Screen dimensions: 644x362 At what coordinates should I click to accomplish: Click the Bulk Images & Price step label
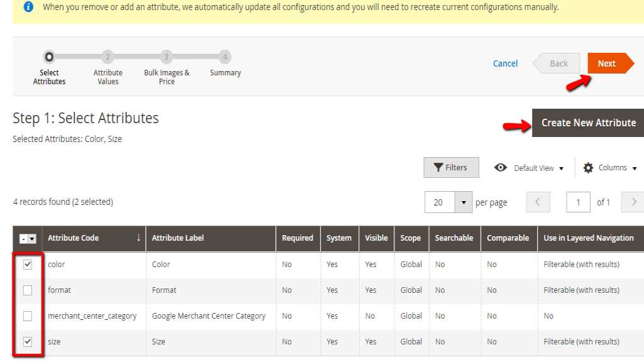167,77
